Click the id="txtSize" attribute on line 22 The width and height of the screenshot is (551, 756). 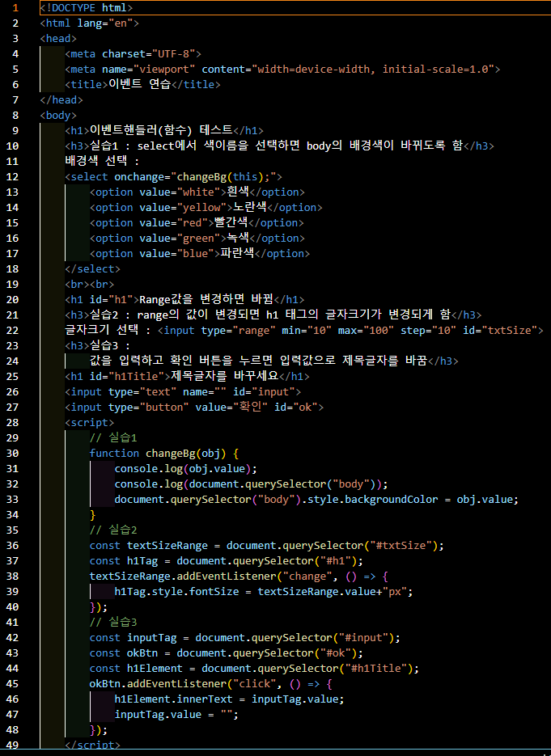pos(500,330)
